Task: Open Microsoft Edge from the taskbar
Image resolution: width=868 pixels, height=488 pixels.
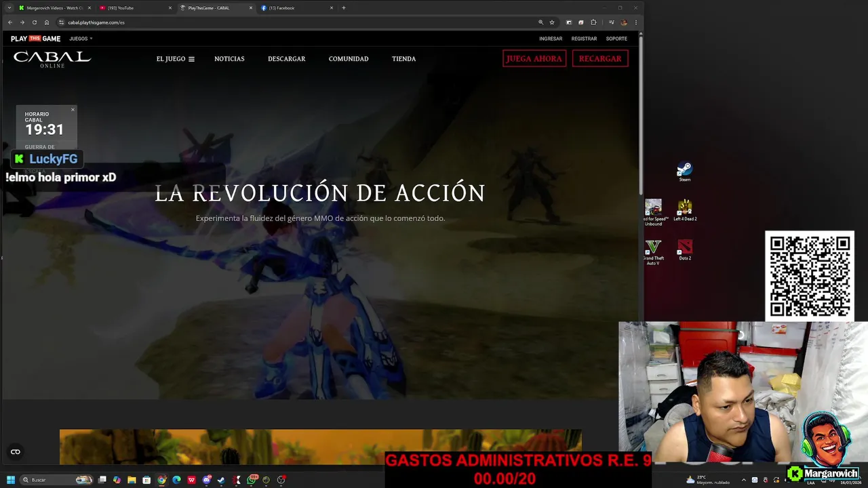Action: click(x=176, y=480)
